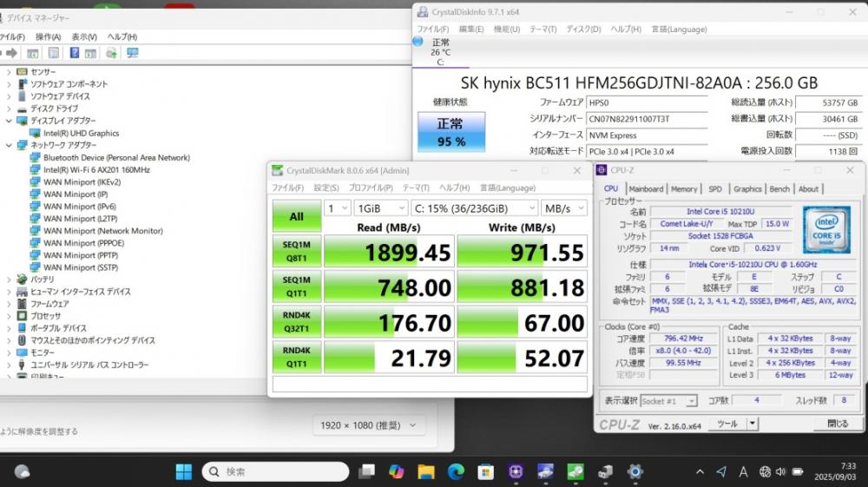Click the Intel Core i5 logo in CPU-Z
This screenshot has width=868, height=487.
pos(825,228)
